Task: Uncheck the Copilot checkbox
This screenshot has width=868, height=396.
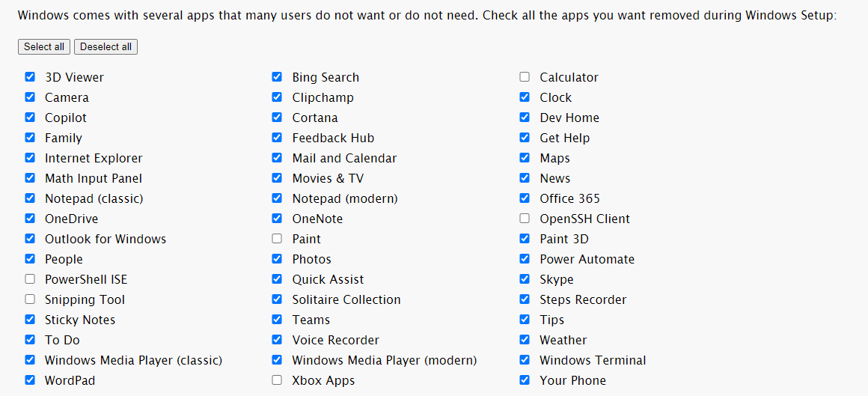Action: point(30,118)
